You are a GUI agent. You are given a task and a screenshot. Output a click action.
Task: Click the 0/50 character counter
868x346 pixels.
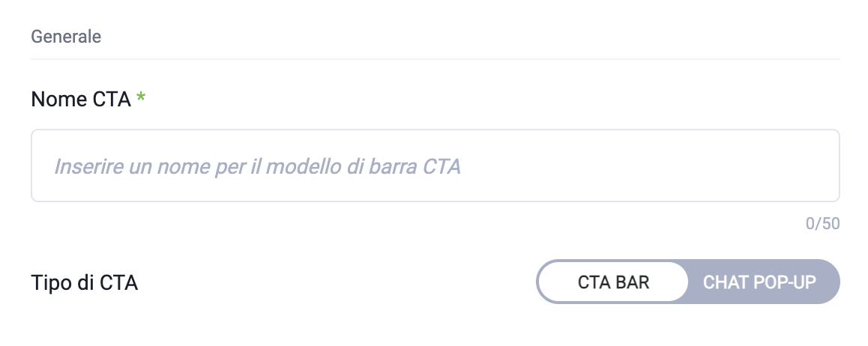click(x=822, y=223)
